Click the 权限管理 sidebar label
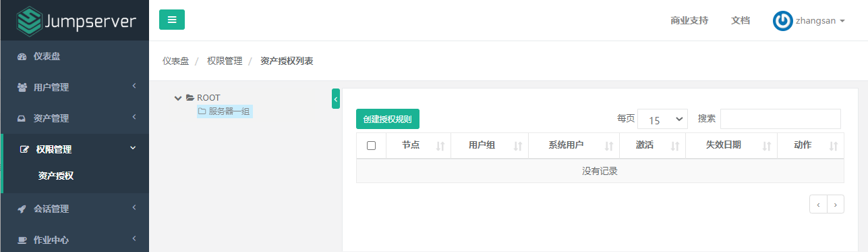Screen dimensions: 868x252 click(54, 150)
